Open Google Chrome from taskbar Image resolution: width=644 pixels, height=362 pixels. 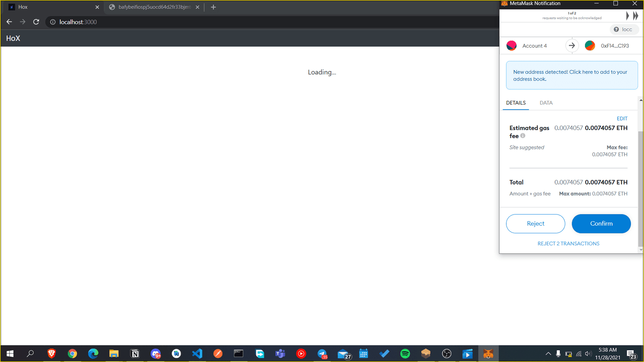(72, 354)
